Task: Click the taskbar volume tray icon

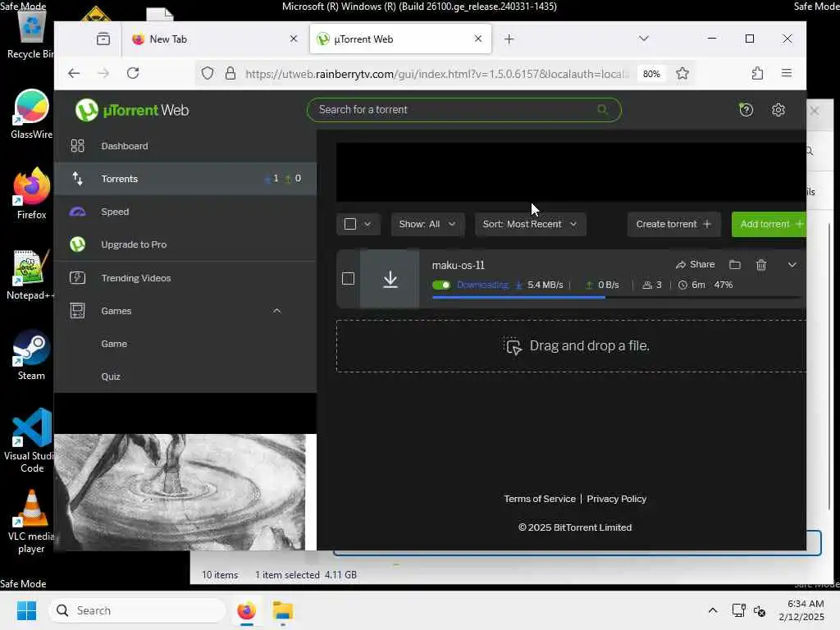Action: tap(759, 610)
